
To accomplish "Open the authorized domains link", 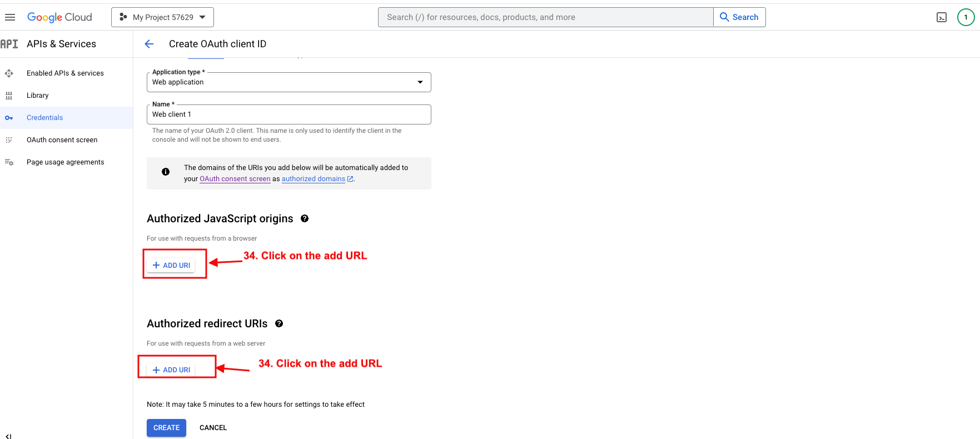I will pos(314,179).
